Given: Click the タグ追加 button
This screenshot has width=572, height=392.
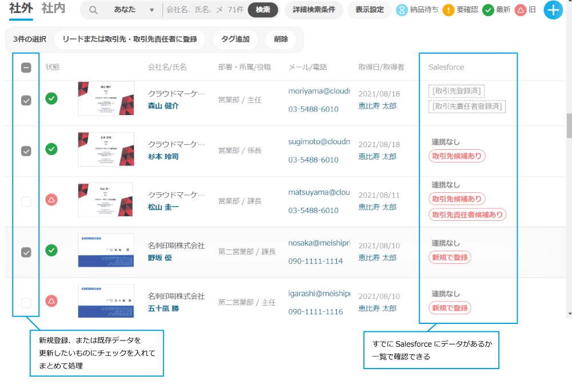Looking at the screenshot, I should (x=235, y=39).
